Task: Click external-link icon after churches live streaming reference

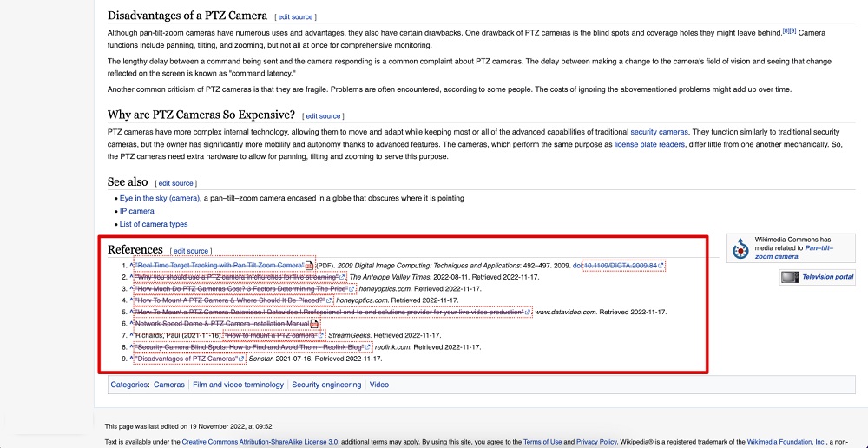Action: (342, 277)
